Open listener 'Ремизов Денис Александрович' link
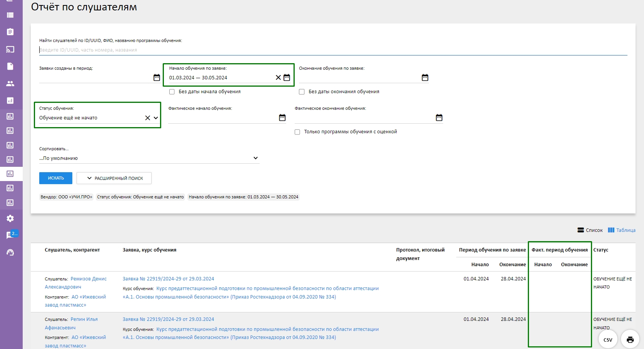The width and height of the screenshot is (644, 349). (76, 283)
